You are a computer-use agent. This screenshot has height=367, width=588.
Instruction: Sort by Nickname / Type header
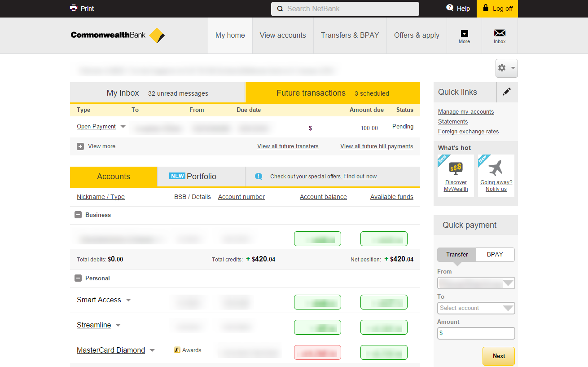click(x=101, y=197)
